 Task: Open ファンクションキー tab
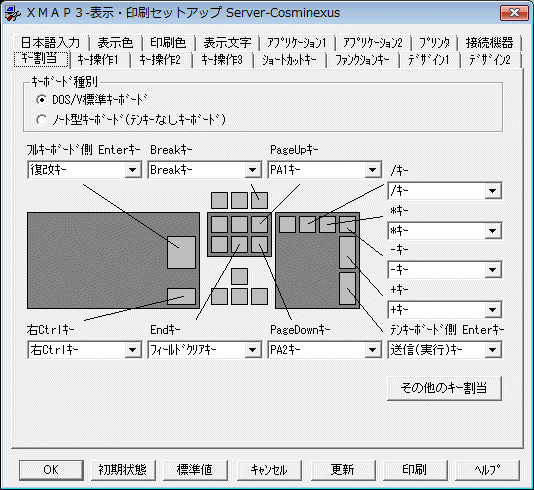[362, 60]
